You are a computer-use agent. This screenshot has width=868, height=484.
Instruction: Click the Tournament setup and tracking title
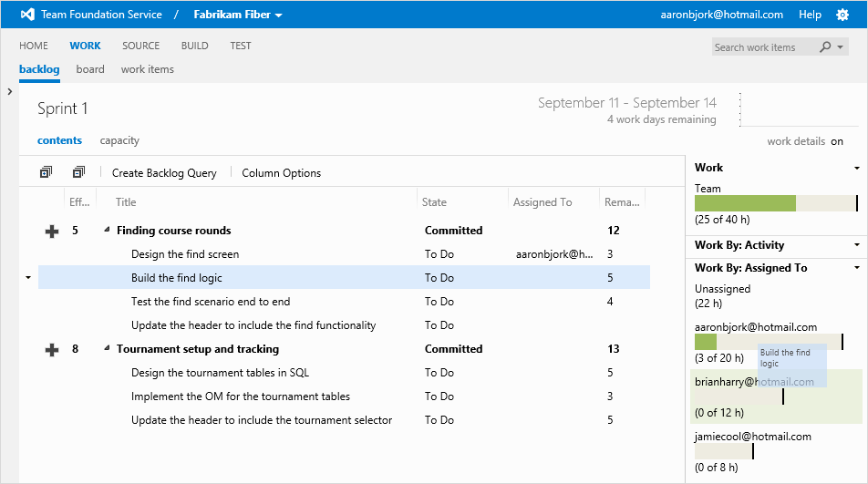coord(198,349)
